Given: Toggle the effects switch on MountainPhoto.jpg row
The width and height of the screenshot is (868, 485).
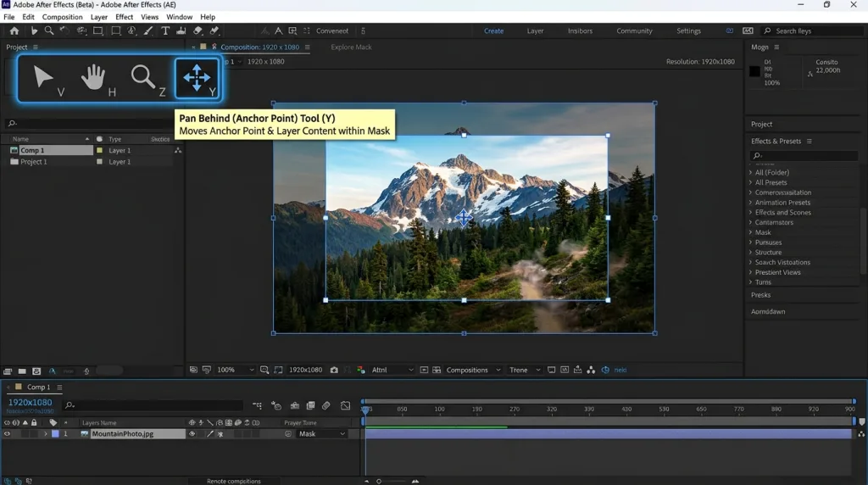Looking at the screenshot, I should (x=220, y=434).
